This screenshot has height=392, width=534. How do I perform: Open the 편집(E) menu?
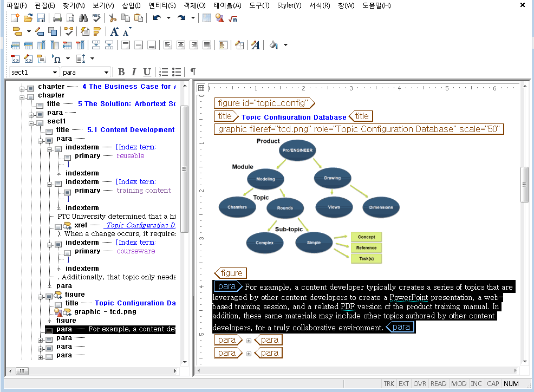[45, 5]
